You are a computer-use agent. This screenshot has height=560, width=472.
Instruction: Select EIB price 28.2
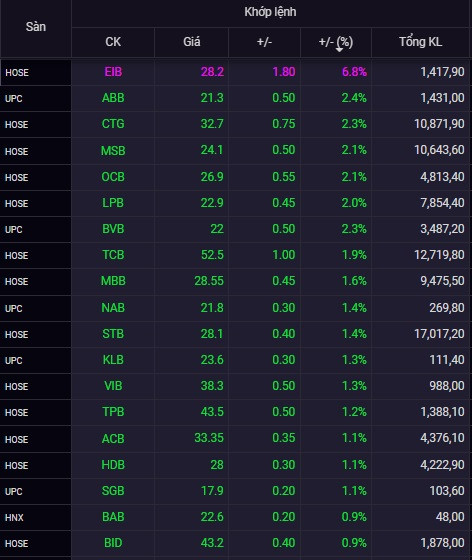212,72
